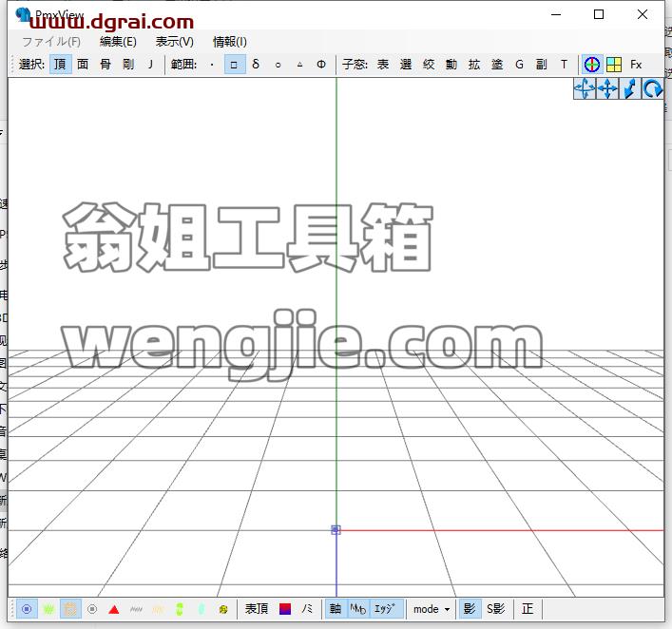Toggle the green bone display icon

tap(180, 609)
